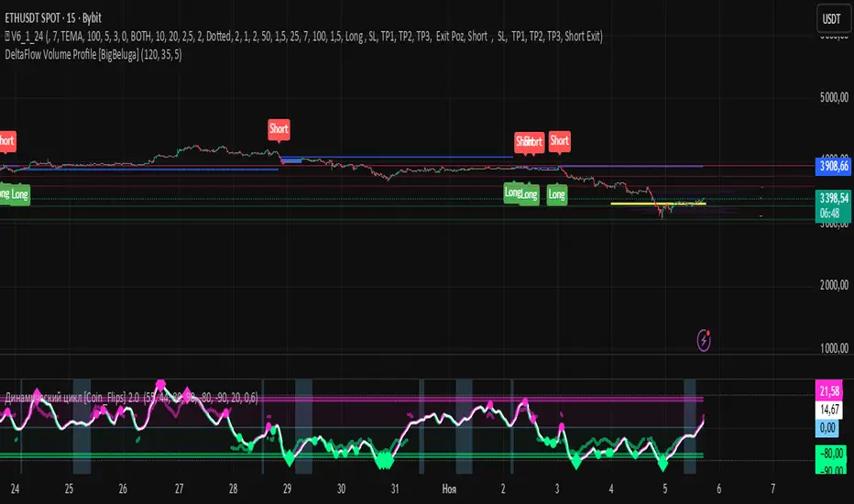Click the leftmost green Long label
The height and width of the screenshot is (504, 854).
coord(4,194)
